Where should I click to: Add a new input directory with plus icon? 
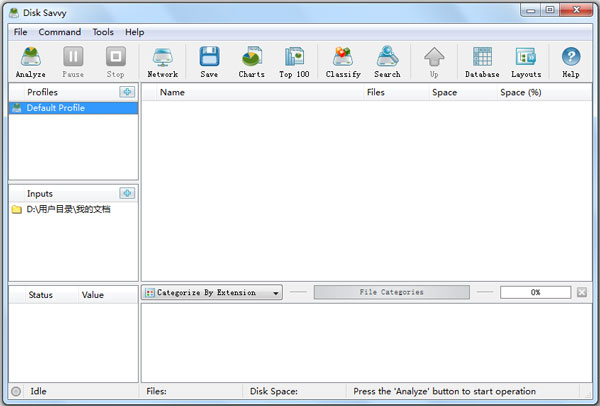tap(127, 193)
